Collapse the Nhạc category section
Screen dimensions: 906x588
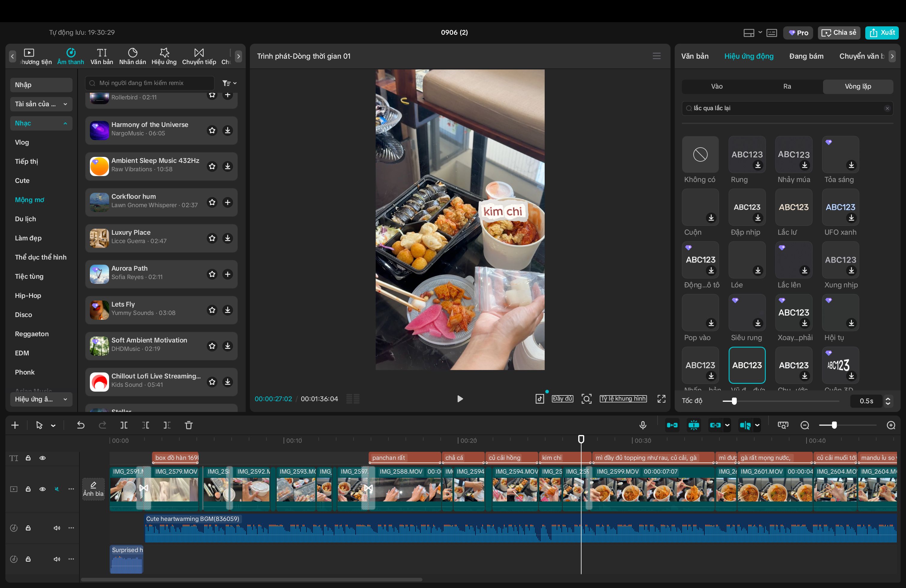click(41, 123)
